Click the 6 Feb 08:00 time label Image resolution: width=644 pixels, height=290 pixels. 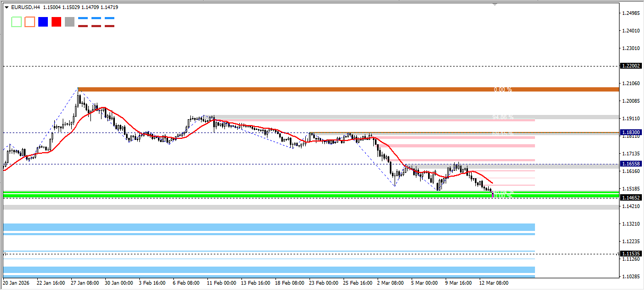click(x=187, y=283)
